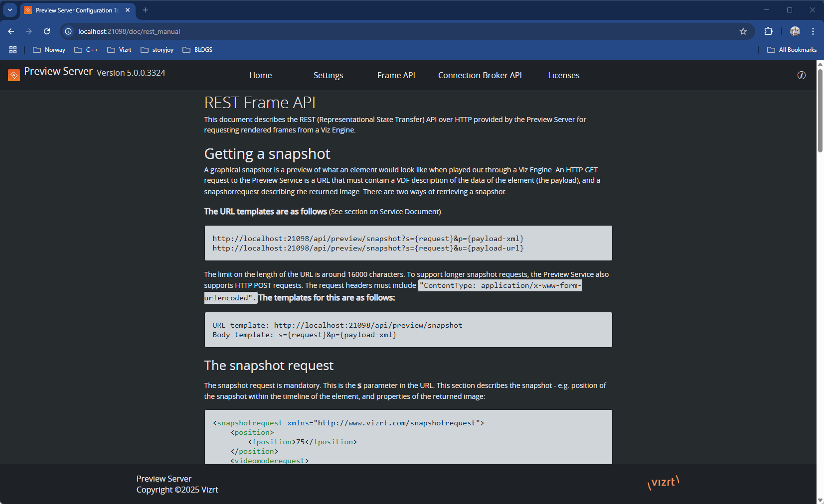This screenshot has width=824, height=504.
Task: Click the scrollbar down arrow
Action: coord(820,500)
